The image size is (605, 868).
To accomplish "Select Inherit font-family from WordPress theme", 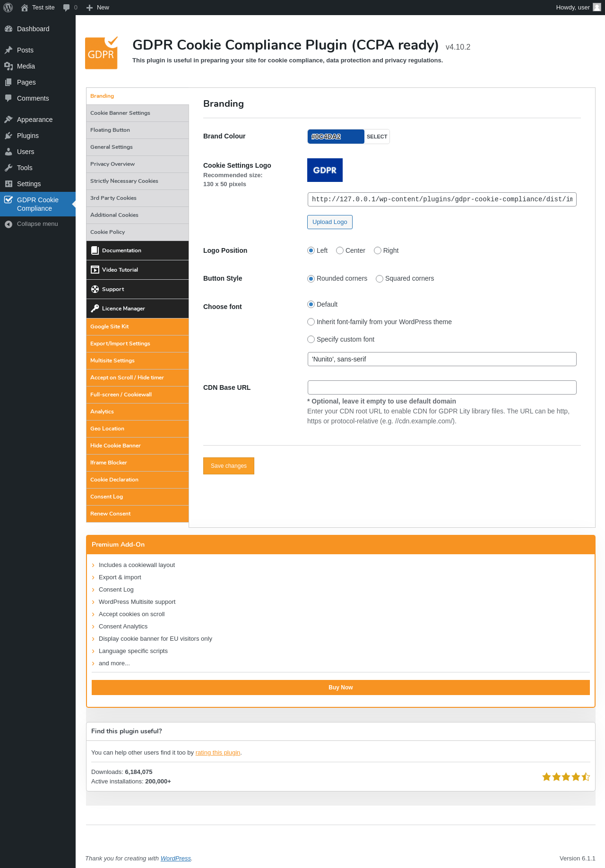I will (x=311, y=322).
